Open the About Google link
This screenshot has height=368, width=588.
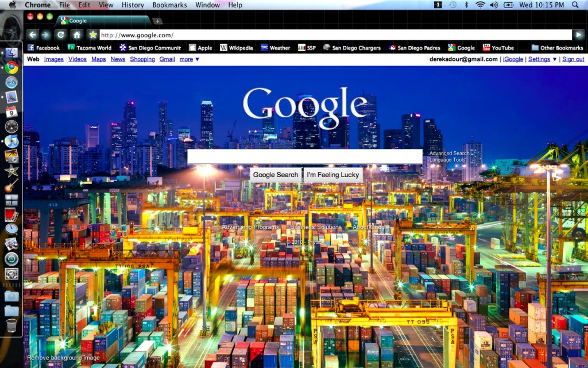click(x=371, y=227)
